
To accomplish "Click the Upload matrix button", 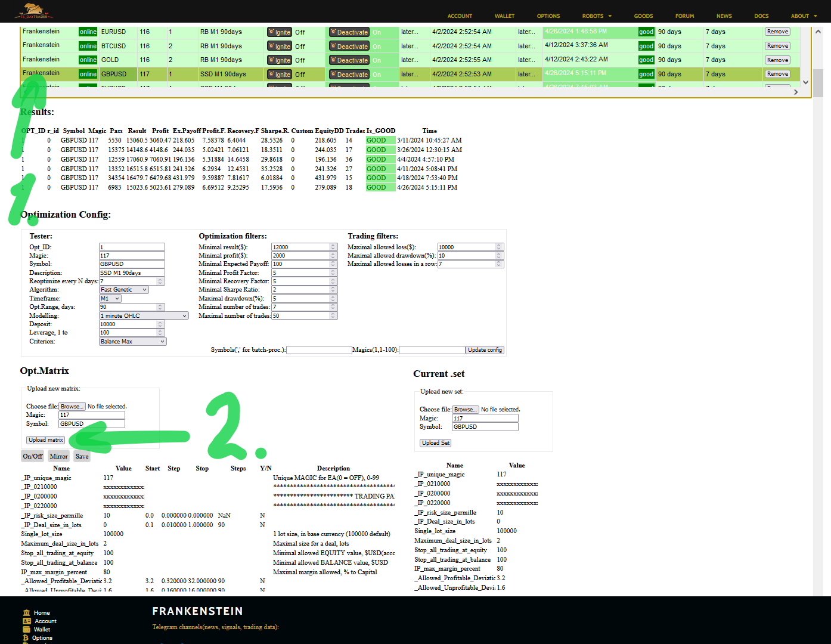I will click(x=46, y=440).
